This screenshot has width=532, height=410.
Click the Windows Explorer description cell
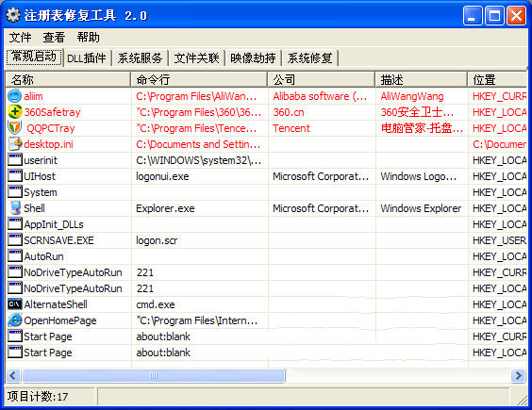click(421, 208)
